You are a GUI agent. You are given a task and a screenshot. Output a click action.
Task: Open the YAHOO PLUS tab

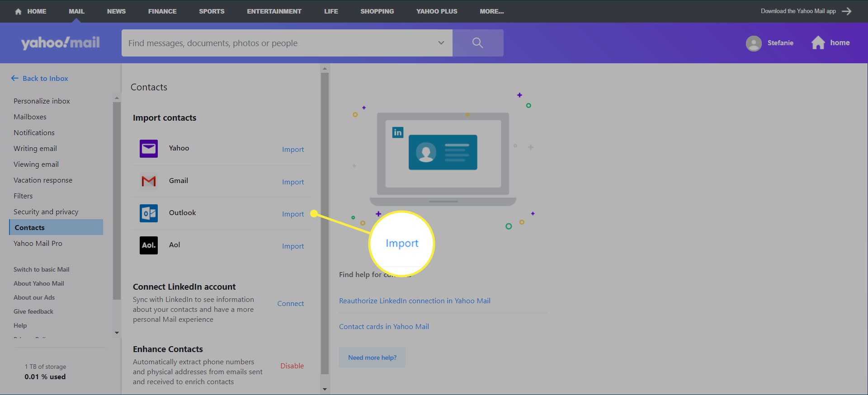pyautogui.click(x=437, y=11)
